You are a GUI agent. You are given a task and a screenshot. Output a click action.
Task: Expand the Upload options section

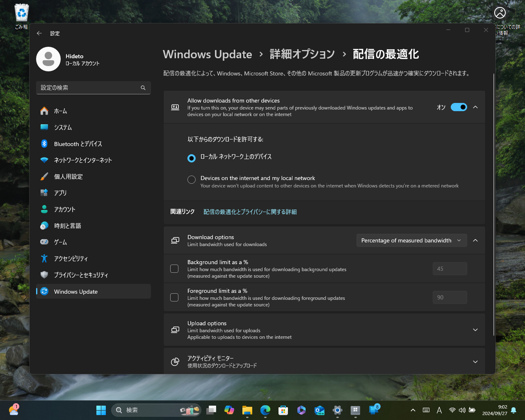click(x=475, y=329)
